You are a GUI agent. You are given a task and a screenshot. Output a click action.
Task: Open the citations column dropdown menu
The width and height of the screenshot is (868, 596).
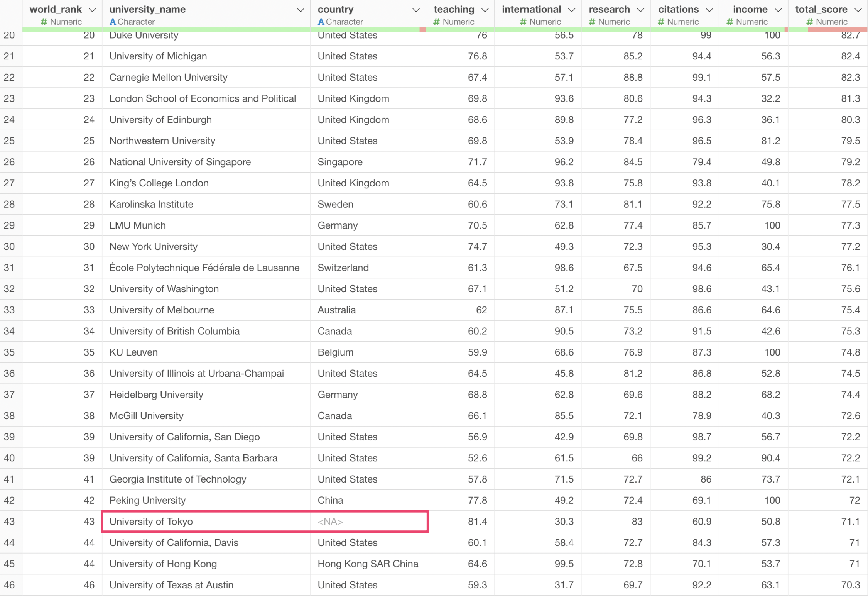(x=709, y=10)
